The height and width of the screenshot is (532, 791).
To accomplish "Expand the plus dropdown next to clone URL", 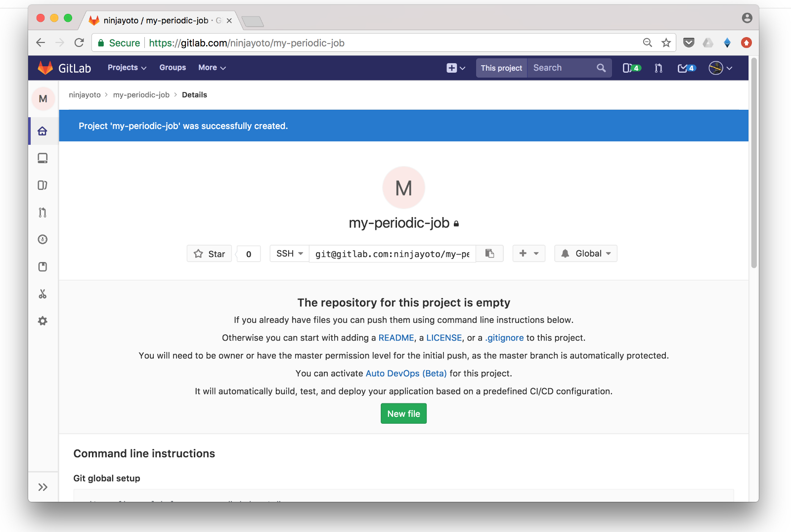I will [x=529, y=254].
